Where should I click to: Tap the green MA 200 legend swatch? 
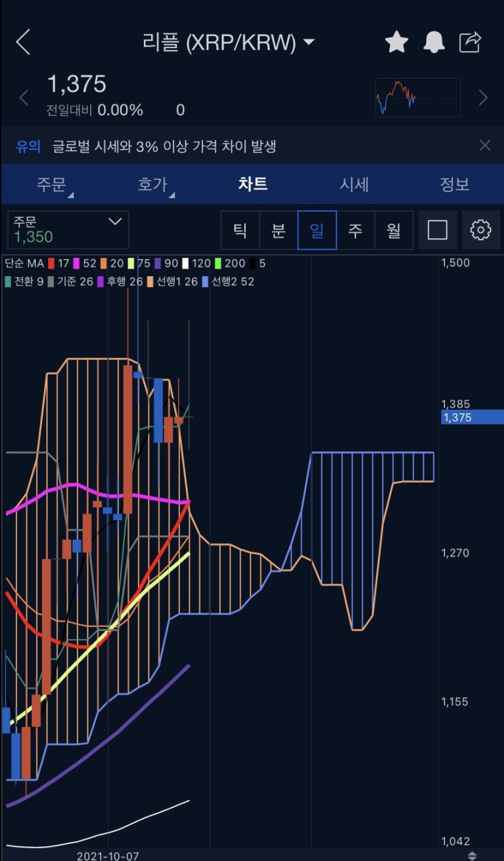[218, 263]
